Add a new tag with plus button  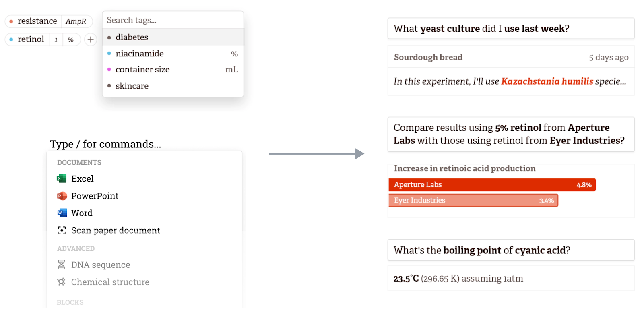pos(91,39)
